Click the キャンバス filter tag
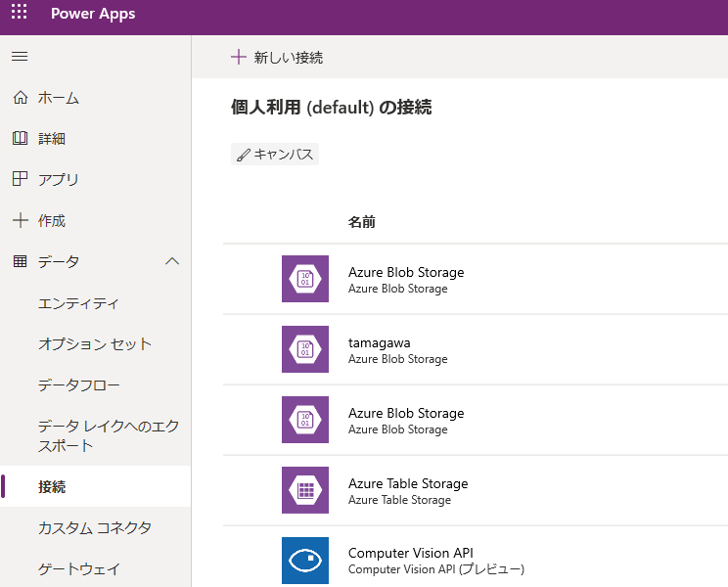The width and height of the screenshot is (728, 587). [275, 154]
